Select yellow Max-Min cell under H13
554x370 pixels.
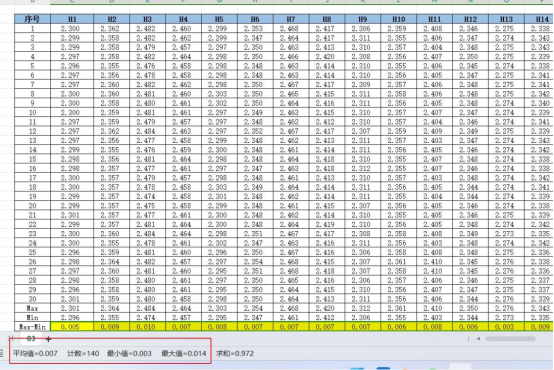(x=506, y=327)
